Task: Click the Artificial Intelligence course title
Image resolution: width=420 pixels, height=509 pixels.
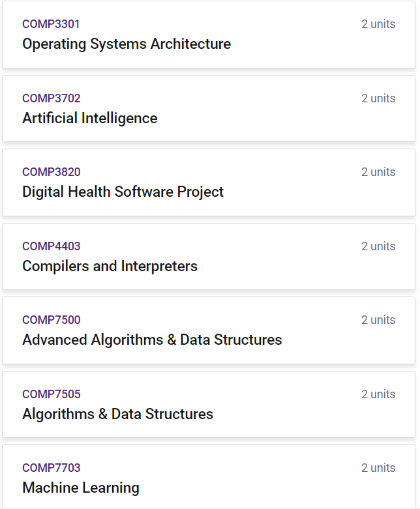Action: 90,118
